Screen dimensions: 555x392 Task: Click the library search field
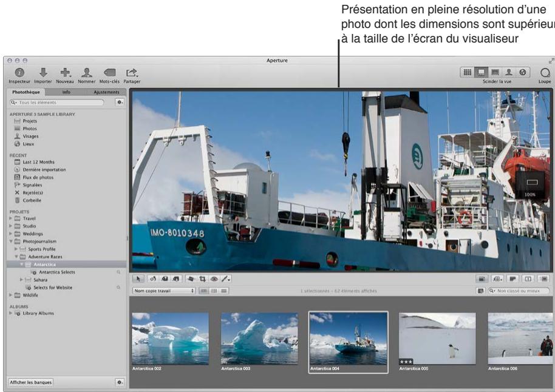(x=57, y=102)
